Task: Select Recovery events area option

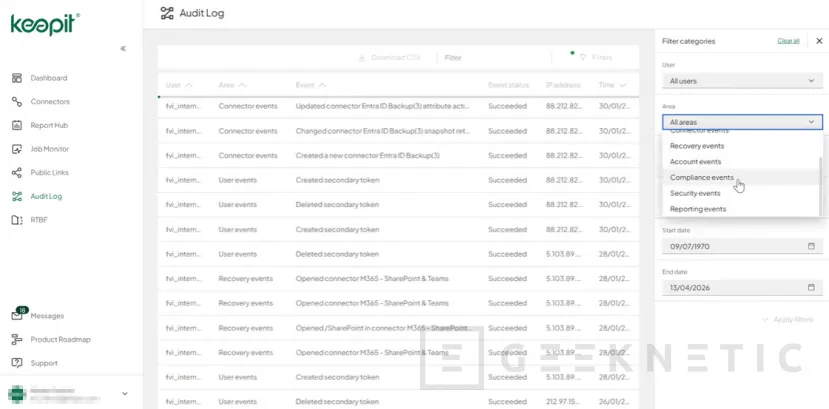Action: [740, 146]
